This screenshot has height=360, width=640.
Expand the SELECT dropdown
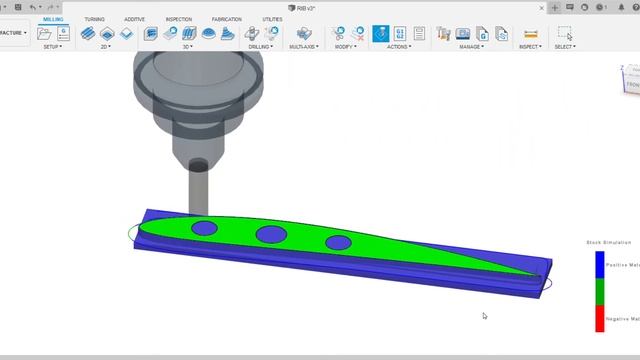[565, 47]
